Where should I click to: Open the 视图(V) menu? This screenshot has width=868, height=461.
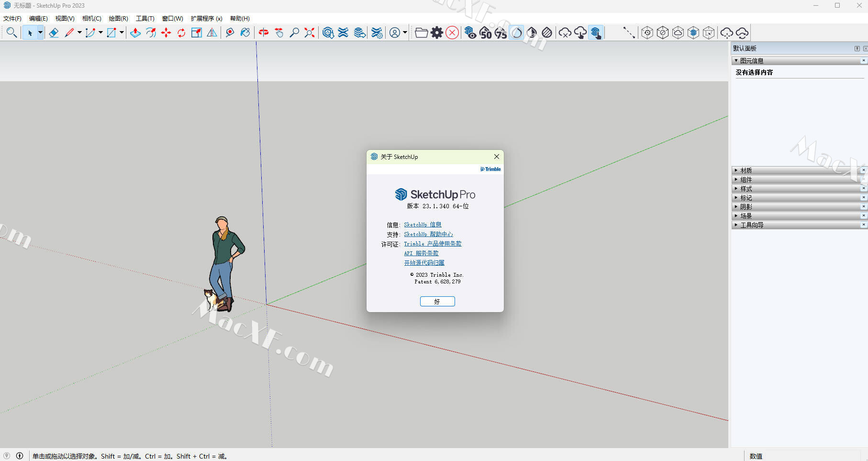(65, 19)
